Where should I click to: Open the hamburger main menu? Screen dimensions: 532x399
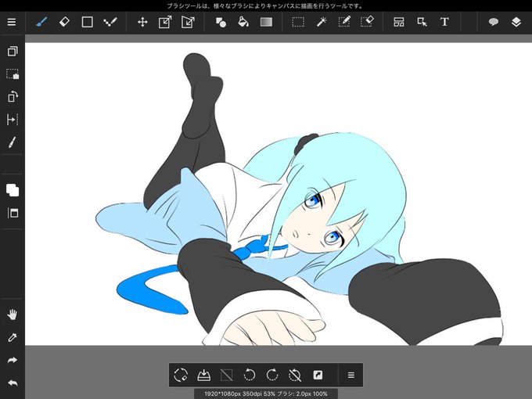[12, 22]
